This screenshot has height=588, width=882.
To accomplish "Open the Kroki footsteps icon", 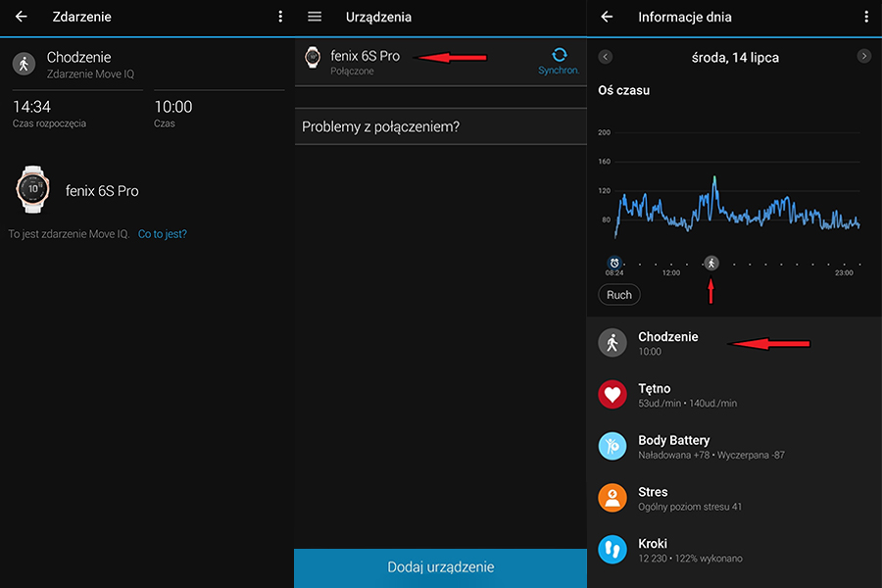I will coord(612,550).
